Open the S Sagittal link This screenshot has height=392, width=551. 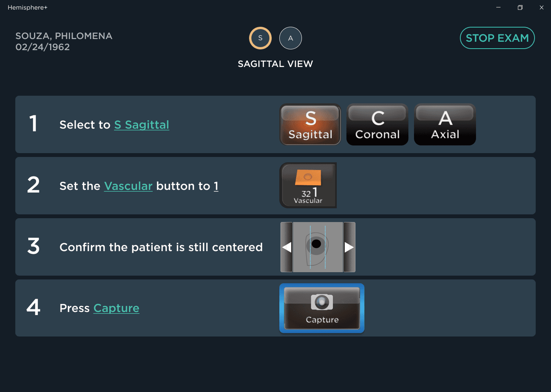tap(142, 125)
